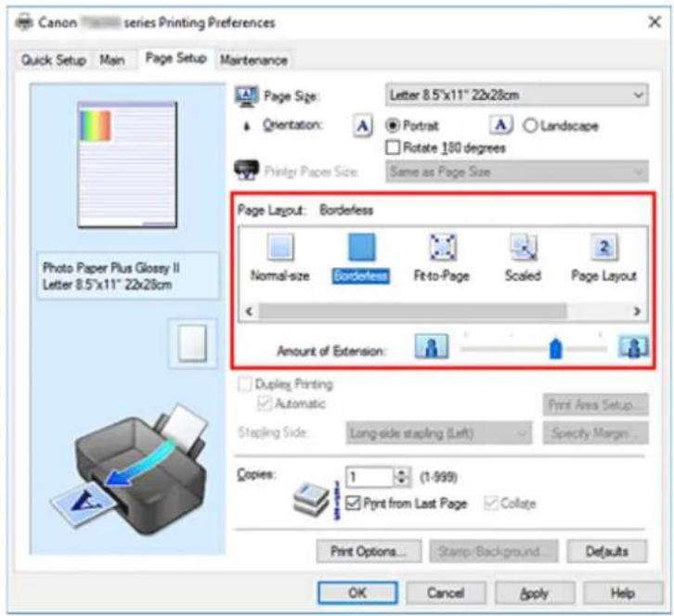Click the Amount of Extension slider handle
Viewport: 674px width, 616px height.
point(556,348)
